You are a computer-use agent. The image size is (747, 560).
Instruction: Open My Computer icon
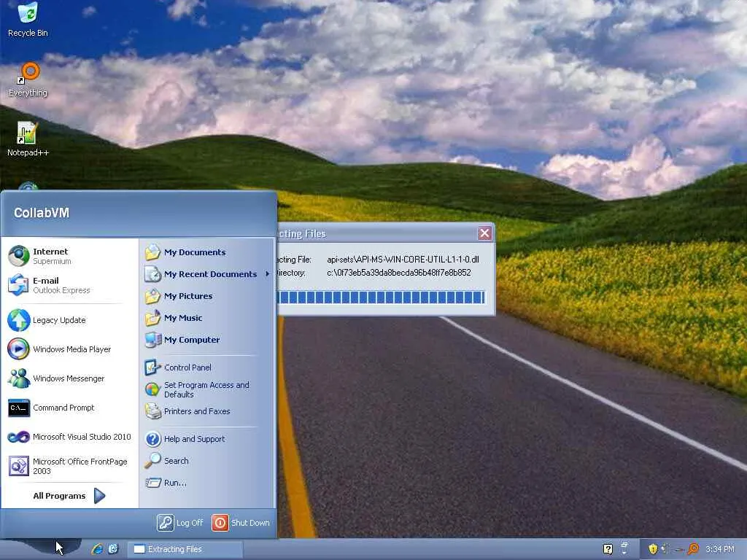(153, 340)
